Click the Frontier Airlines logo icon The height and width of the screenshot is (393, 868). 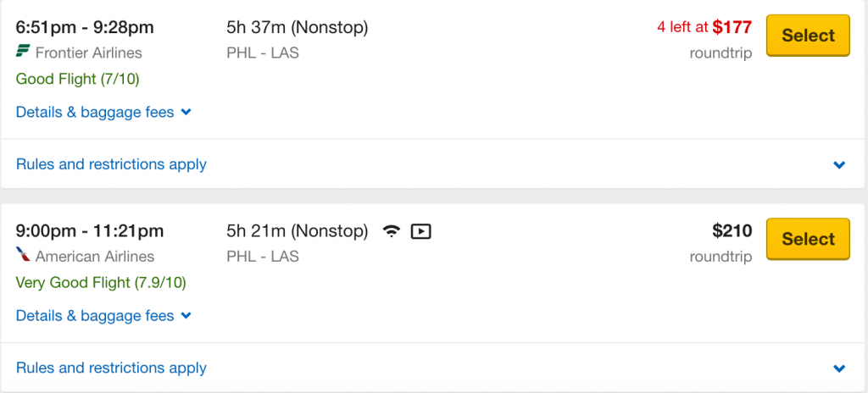[23, 53]
